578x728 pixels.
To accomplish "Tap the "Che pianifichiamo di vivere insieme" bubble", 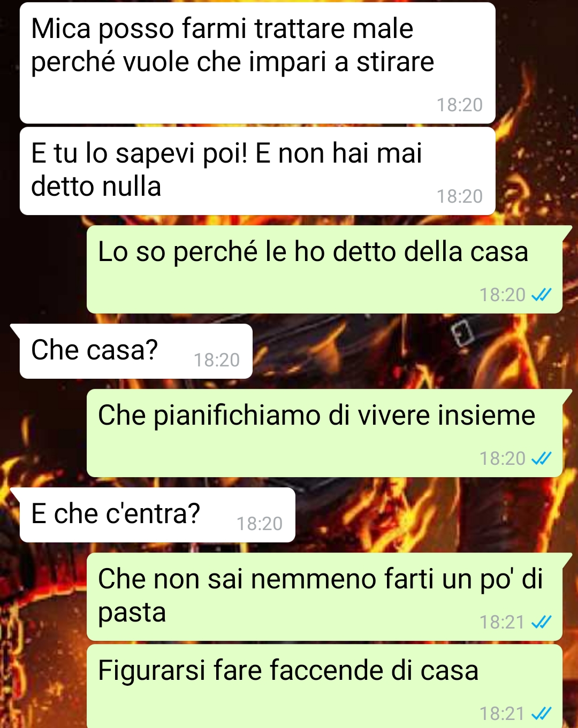I will (324, 433).
